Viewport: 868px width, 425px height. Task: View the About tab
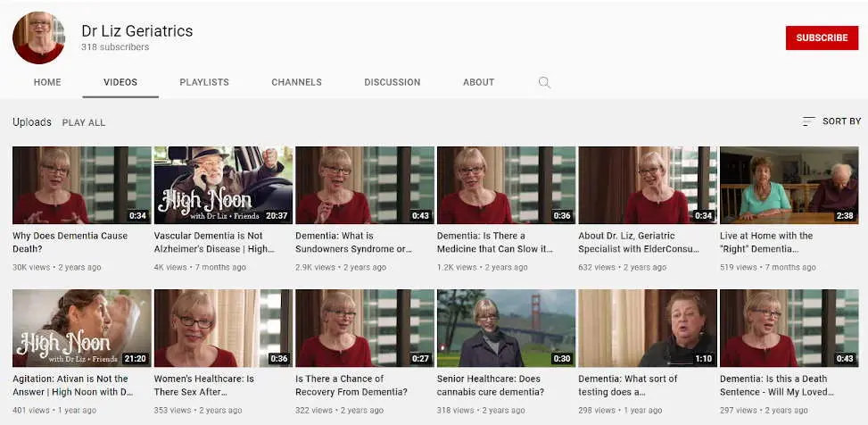[x=478, y=82]
